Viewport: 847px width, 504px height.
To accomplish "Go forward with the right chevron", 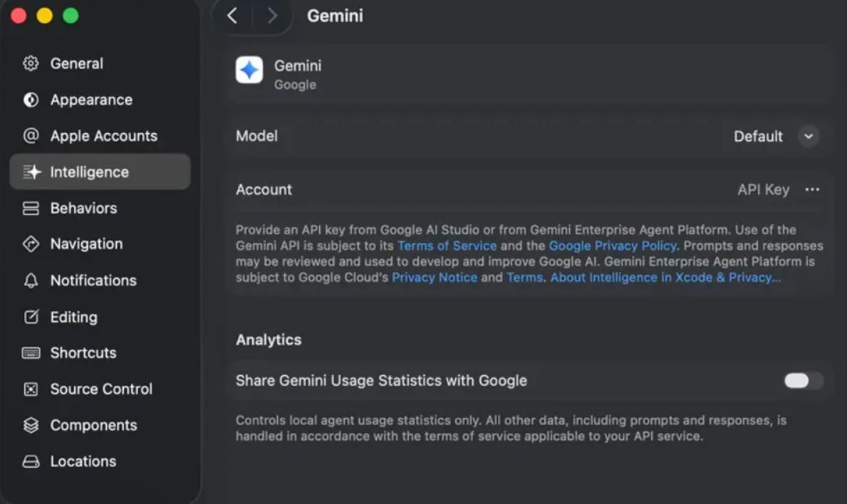I will [271, 16].
